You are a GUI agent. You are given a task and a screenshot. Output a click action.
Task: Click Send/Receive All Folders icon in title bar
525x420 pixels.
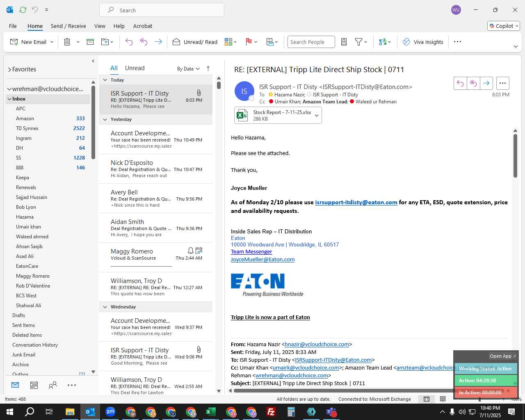[23, 10]
